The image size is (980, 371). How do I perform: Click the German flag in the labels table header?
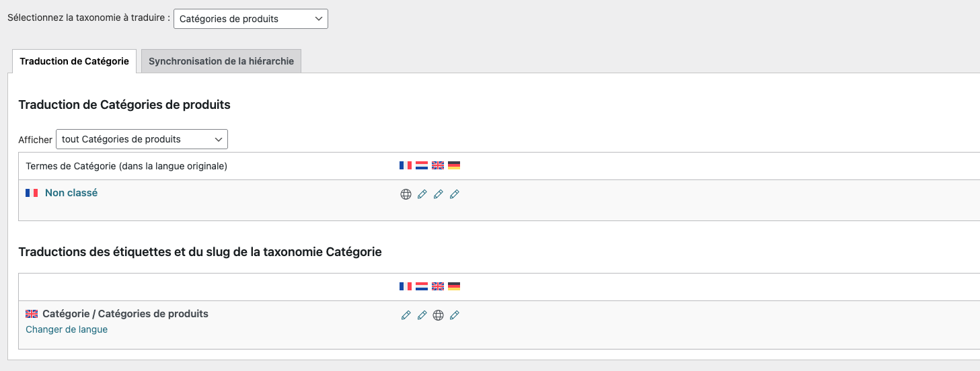454,286
